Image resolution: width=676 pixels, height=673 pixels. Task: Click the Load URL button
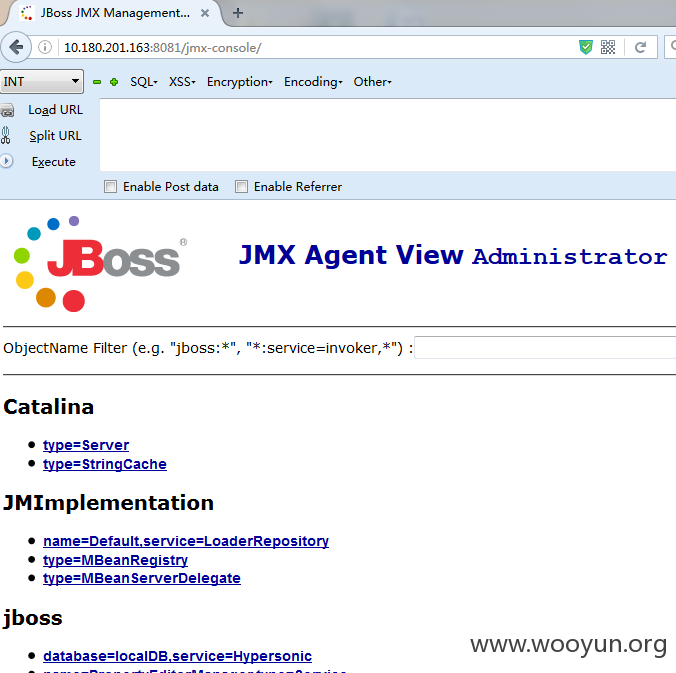[x=55, y=110]
